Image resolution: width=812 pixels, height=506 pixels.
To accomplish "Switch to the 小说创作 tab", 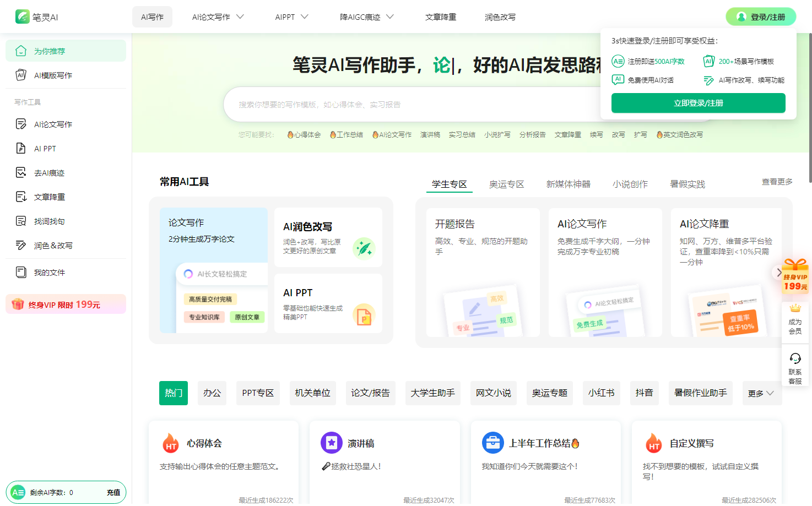I will click(x=630, y=184).
